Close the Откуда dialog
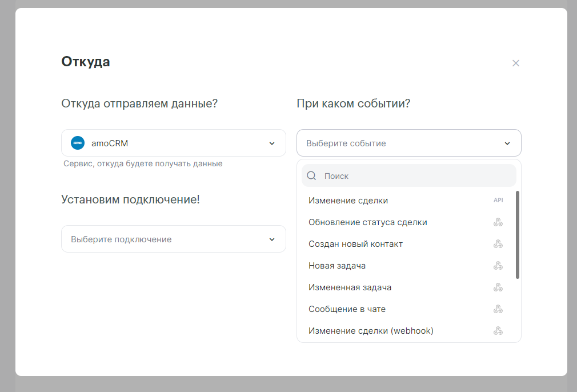 point(516,63)
